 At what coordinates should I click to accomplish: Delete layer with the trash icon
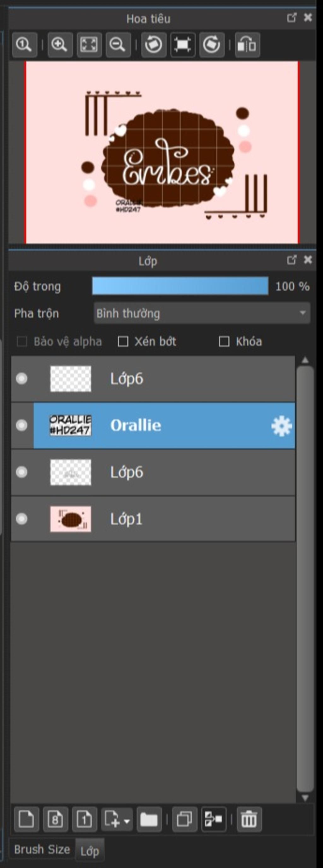(x=249, y=819)
